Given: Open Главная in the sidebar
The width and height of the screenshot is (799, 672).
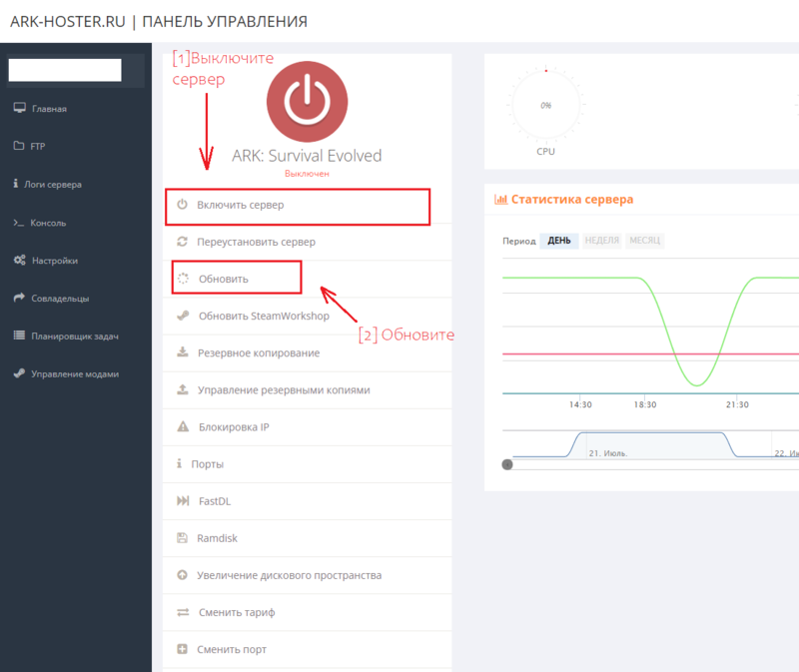Looking at the screenshot, I should pyautogui.click(x=49, y=109).
